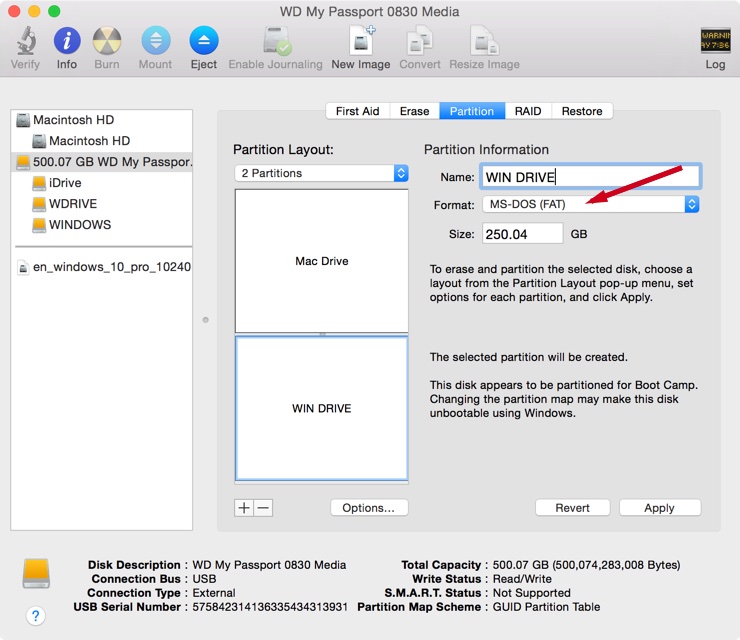Select the WINDOWS volume

[x=101, y=225]
